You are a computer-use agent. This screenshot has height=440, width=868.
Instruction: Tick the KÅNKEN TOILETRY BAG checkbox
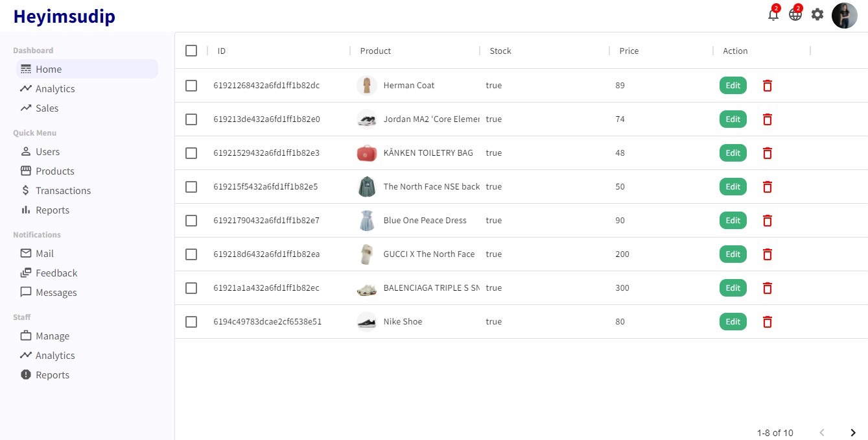point(191,153)
